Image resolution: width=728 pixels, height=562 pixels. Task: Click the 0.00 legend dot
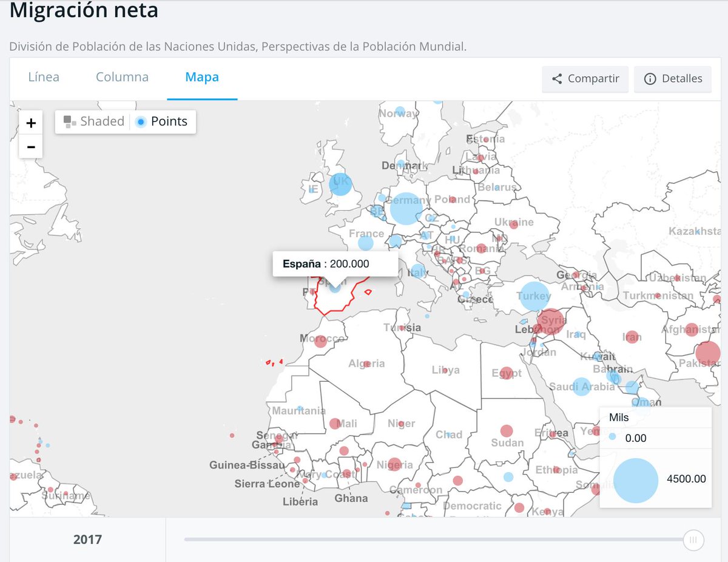613,437
